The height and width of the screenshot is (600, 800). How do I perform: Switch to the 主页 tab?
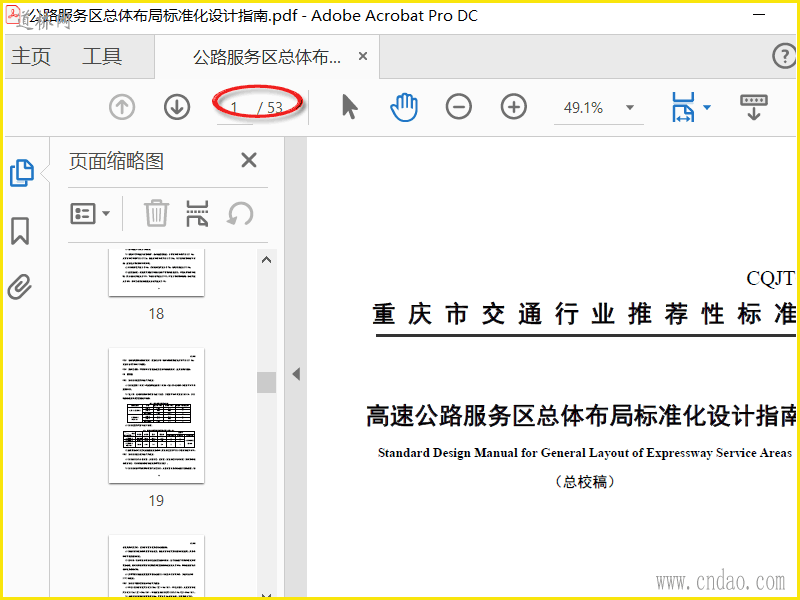coord(31,56)
